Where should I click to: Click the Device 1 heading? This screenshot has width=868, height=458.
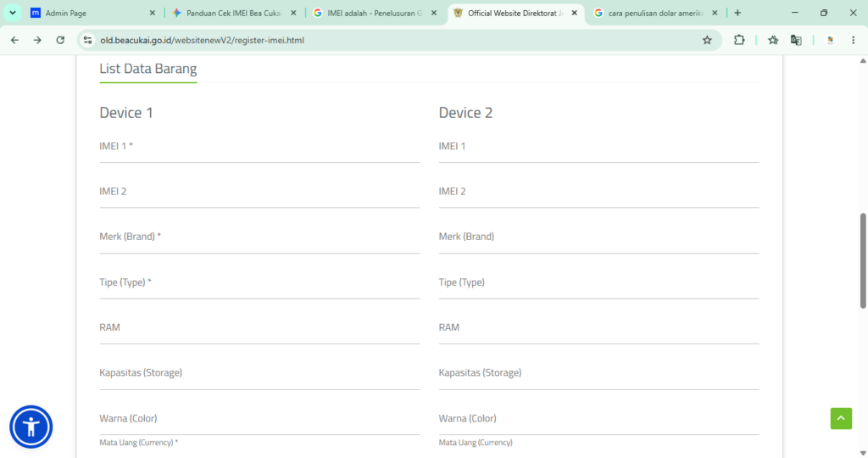pos(126,113)
